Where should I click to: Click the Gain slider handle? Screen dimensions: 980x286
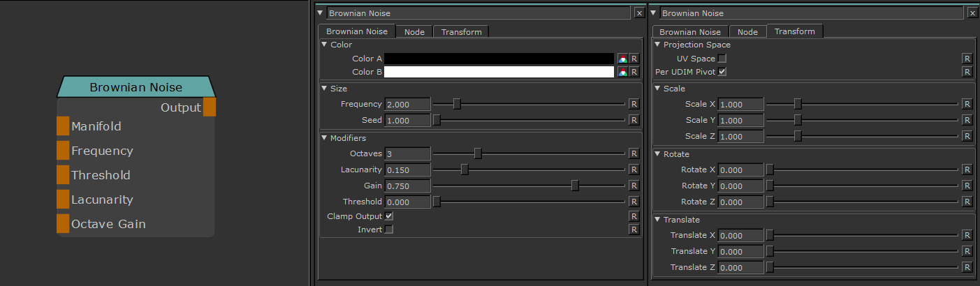575,186
